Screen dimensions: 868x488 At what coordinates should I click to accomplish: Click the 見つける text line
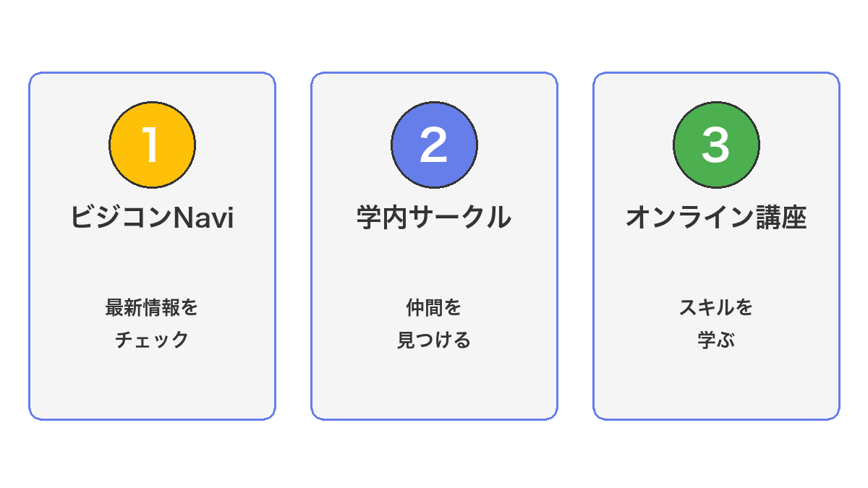tap(434, 340)
